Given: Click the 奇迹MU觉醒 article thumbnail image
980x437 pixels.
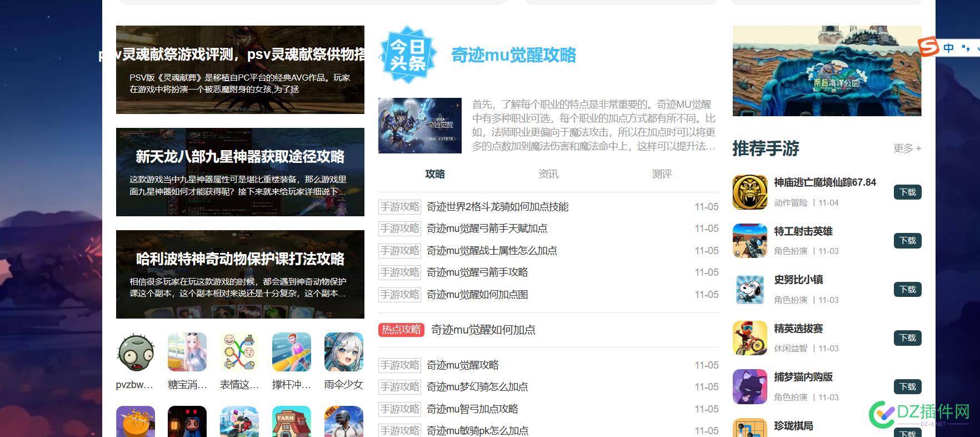Looking at the screenshot, I should point(420,126).
